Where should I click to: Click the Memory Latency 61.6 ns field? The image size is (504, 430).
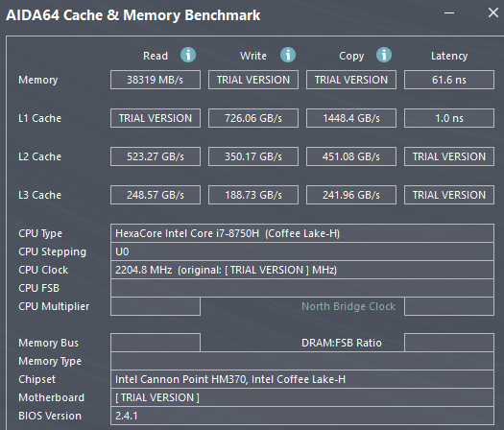449,80
